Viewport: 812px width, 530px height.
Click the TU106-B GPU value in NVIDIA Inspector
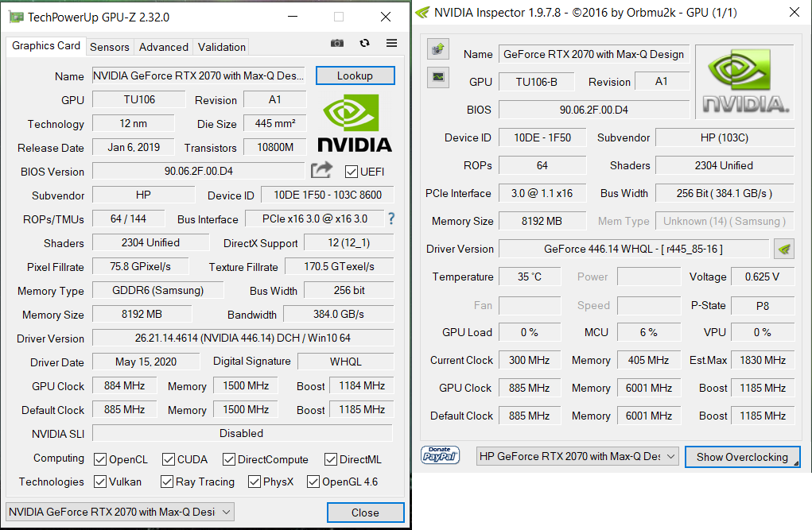(x=537, y=82)
